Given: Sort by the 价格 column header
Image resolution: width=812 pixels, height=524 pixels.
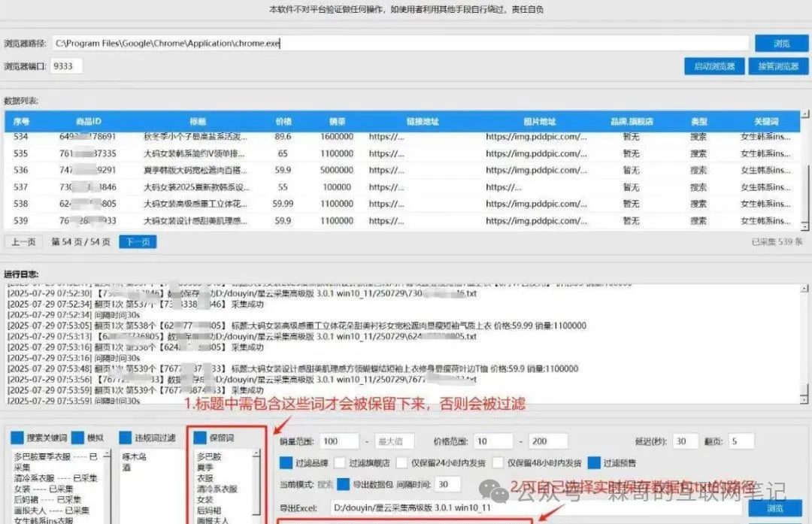Looking at the screenshot, I should (283, 121).
